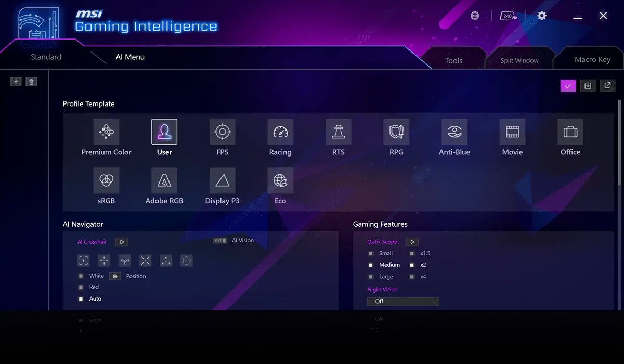Viewport: 624px width, 364px height.
Task: Switch to the Standard tab
Action: pyautogui.click(x=46, y=57)
